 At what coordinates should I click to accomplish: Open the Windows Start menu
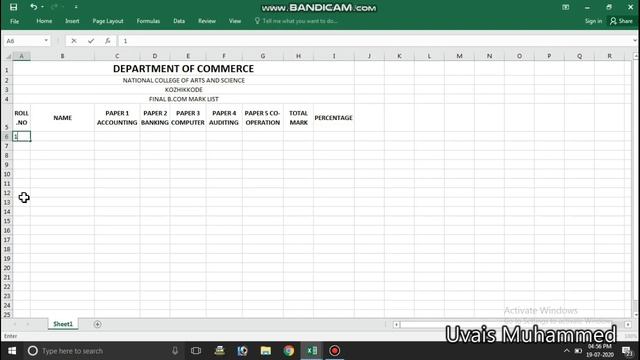pos(12,351)
